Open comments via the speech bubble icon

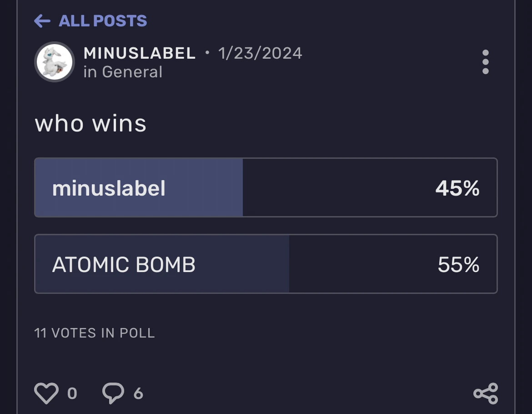(x=113, y=393)
